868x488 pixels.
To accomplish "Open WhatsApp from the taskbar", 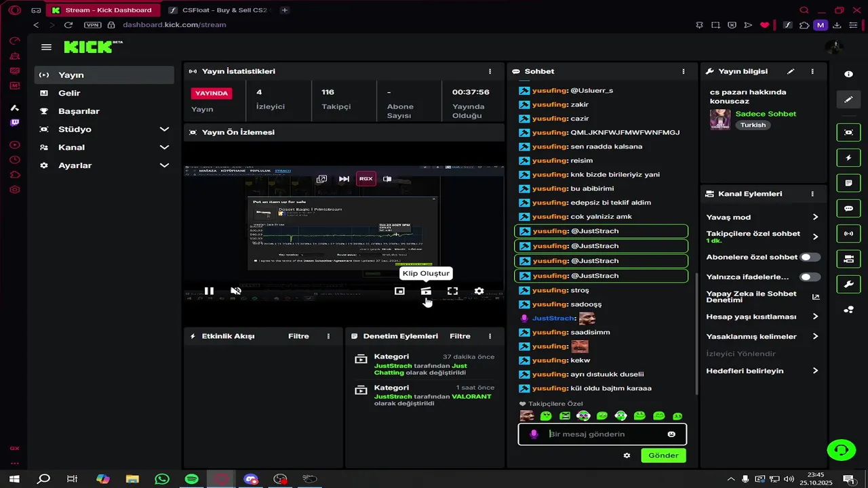I will [162, 479].
